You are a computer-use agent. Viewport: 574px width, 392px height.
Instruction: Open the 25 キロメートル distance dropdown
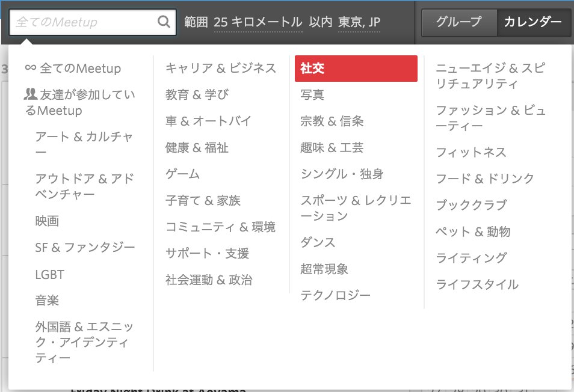pyautogui.click(x=258, y=22)
